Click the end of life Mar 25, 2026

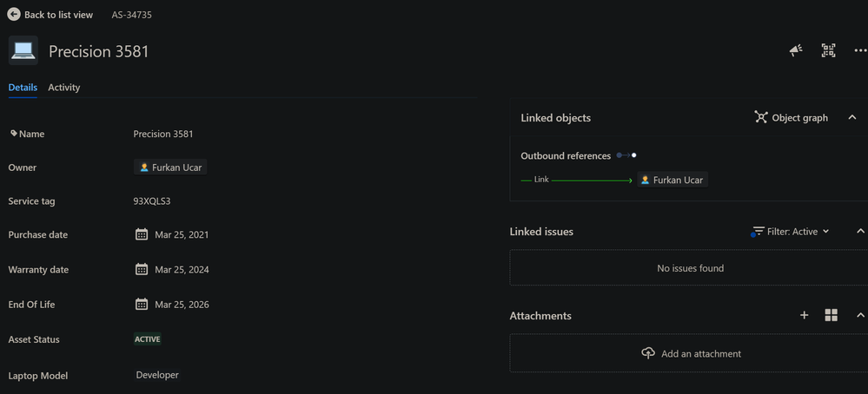pos(182,305)
